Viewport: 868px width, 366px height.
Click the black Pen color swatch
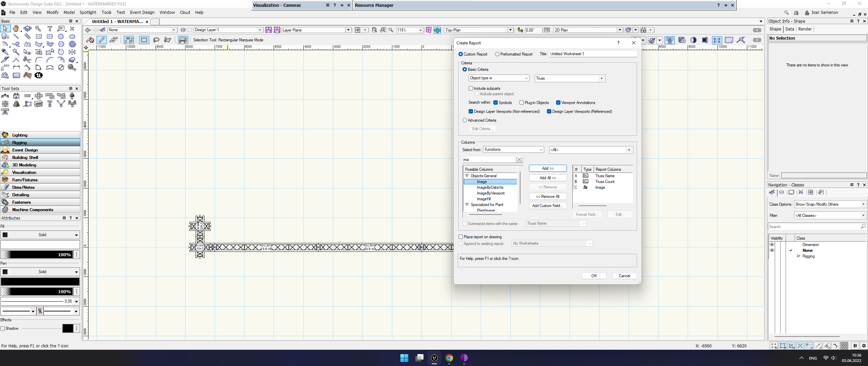coord(40,282)
